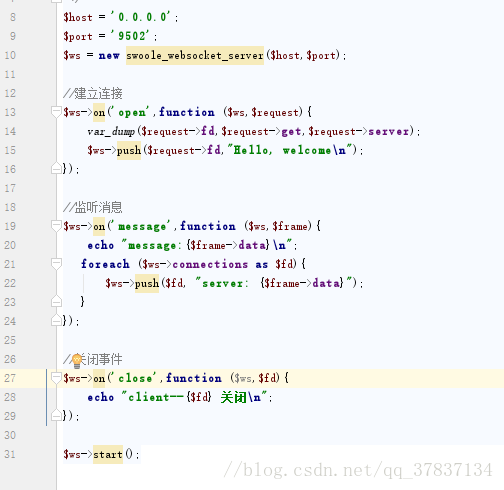Click line number 10 in the gutter

(x=10, y=55)
